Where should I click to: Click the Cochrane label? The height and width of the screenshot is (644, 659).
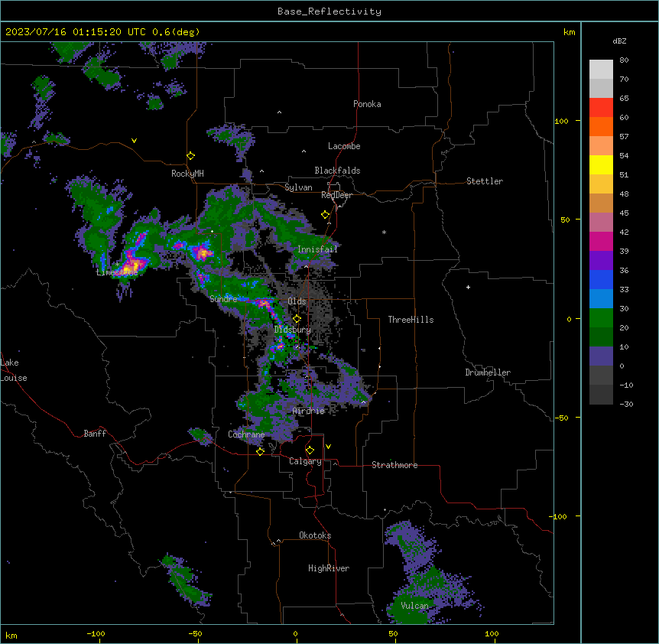coord(246,434)
